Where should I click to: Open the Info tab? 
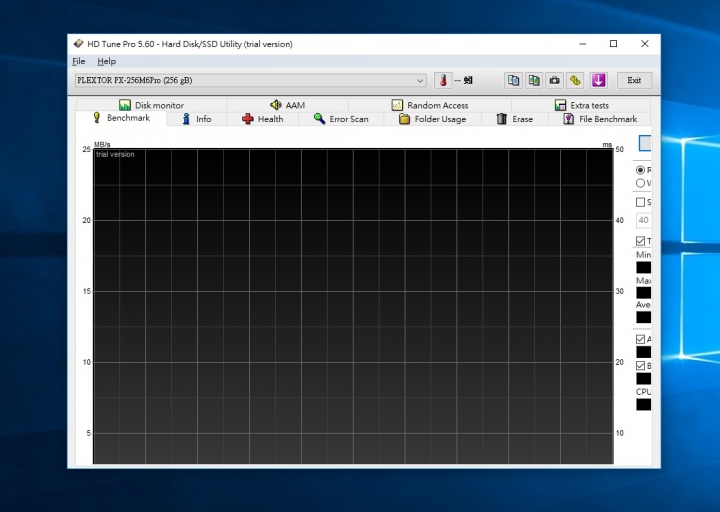(x=197, y=119)
